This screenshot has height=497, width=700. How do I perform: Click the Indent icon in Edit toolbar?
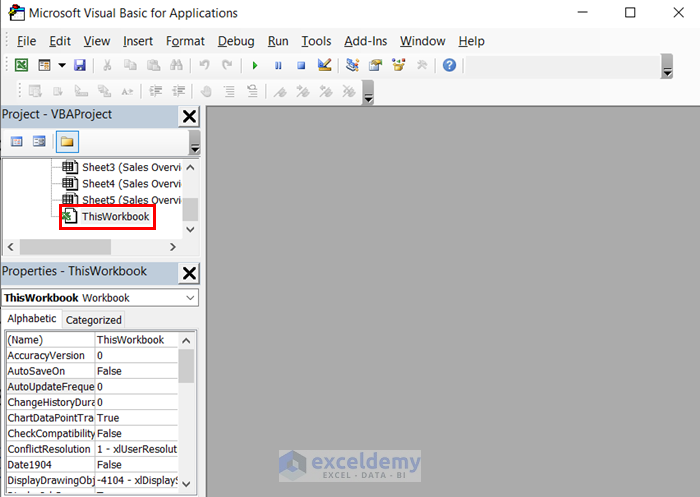[155, 92]
